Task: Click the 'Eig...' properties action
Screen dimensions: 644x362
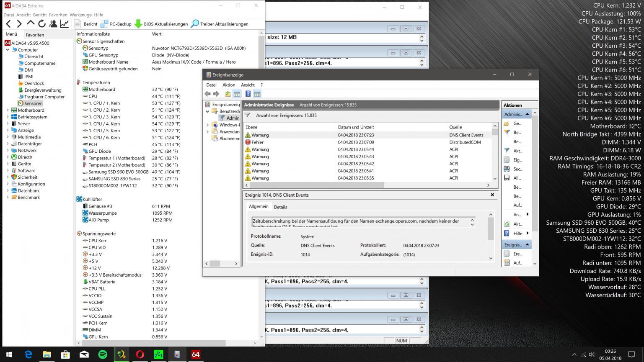Action: click(x=507, y=160)
